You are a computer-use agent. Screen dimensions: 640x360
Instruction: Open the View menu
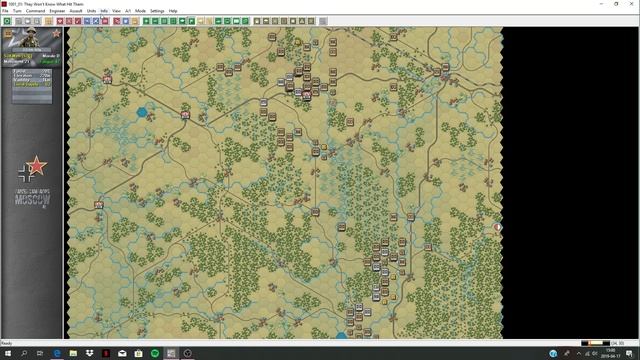[116, 11]
